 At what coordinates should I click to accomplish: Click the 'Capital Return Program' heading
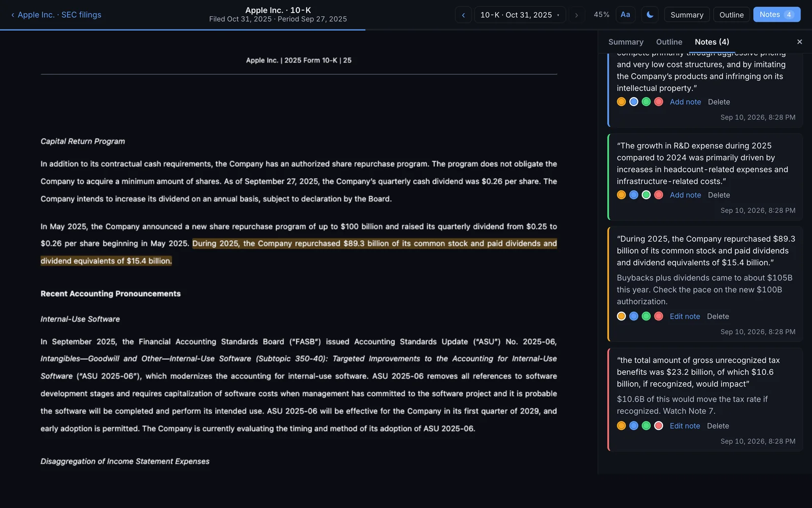pyautogui.click(x=83, y=141)
